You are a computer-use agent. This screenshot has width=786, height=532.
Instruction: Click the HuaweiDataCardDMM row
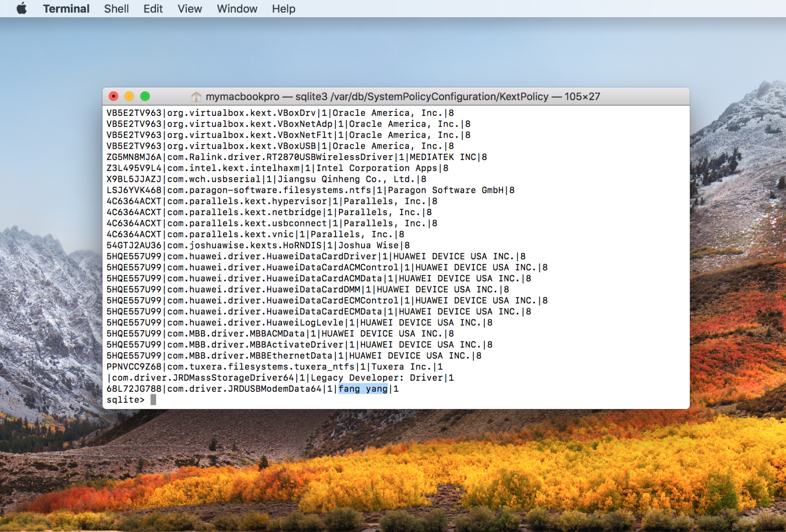tap(308, 290)
